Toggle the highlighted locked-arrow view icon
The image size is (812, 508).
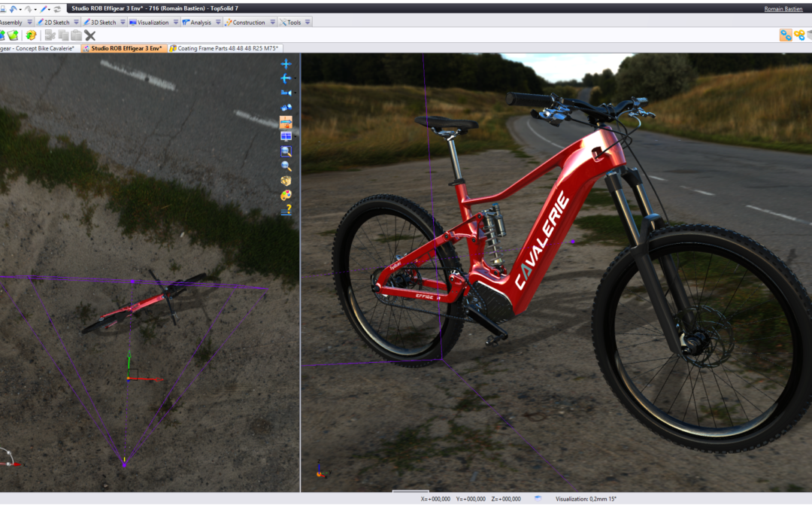[x=286, y=122]
